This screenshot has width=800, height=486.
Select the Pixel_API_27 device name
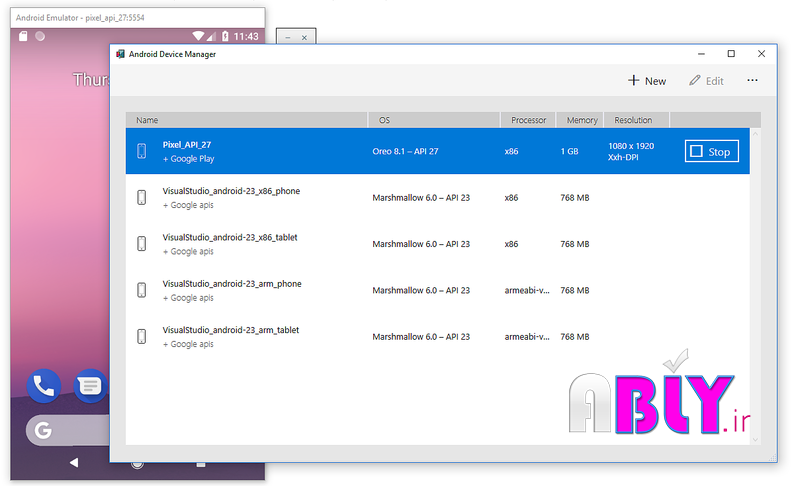(187, 145)
